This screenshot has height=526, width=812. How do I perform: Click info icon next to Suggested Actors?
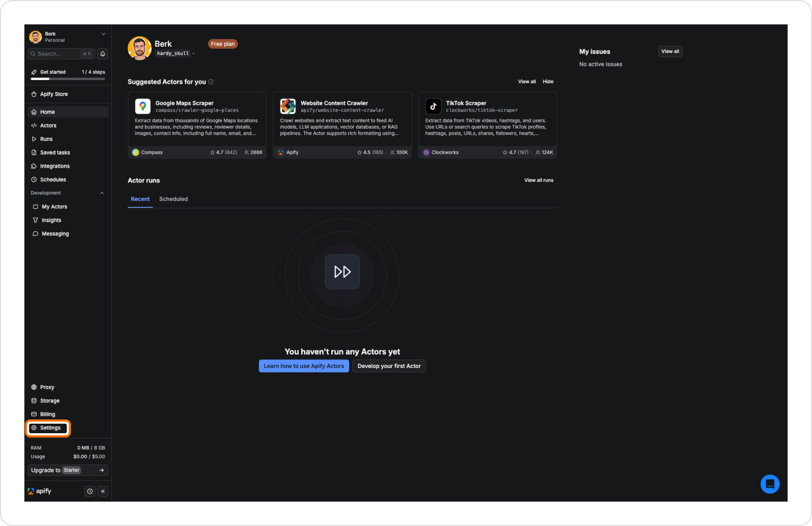211,82
